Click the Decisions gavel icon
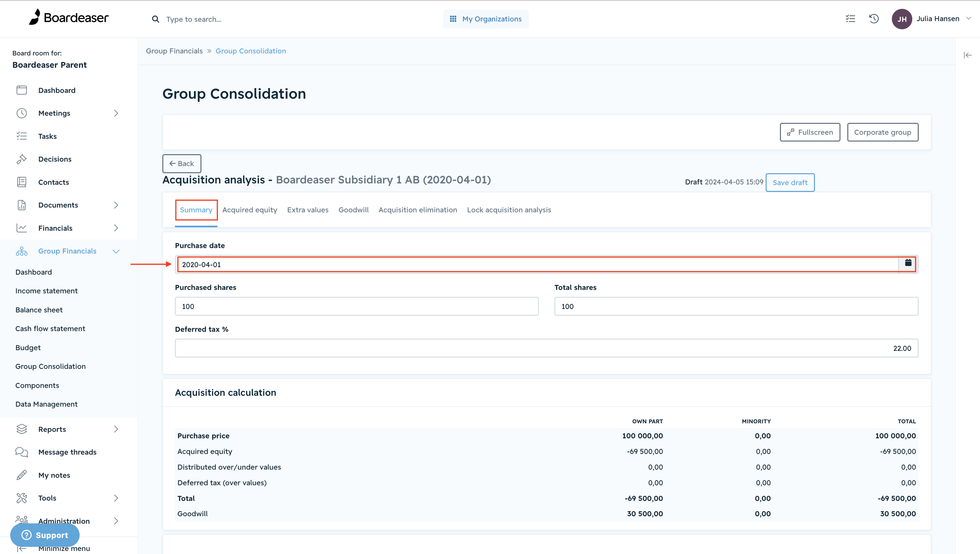980x554 pixels. 22,159
